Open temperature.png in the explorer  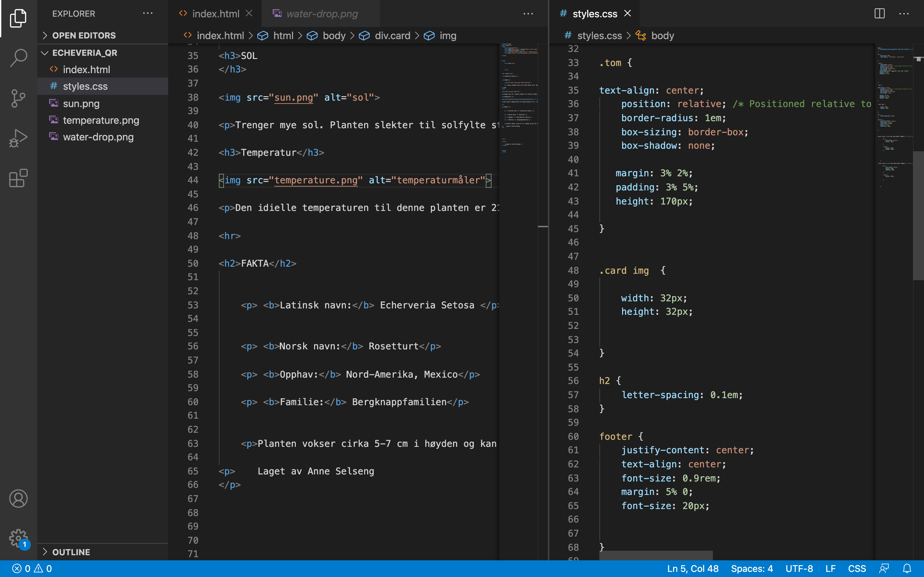coord(101,120)
